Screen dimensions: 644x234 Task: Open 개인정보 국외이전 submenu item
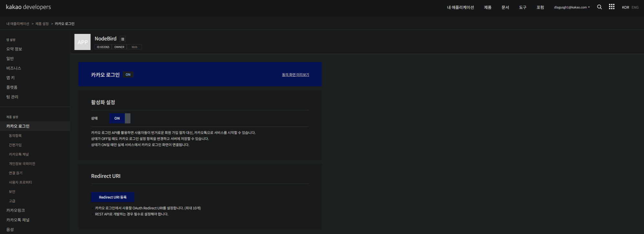(x=22, y=164)
